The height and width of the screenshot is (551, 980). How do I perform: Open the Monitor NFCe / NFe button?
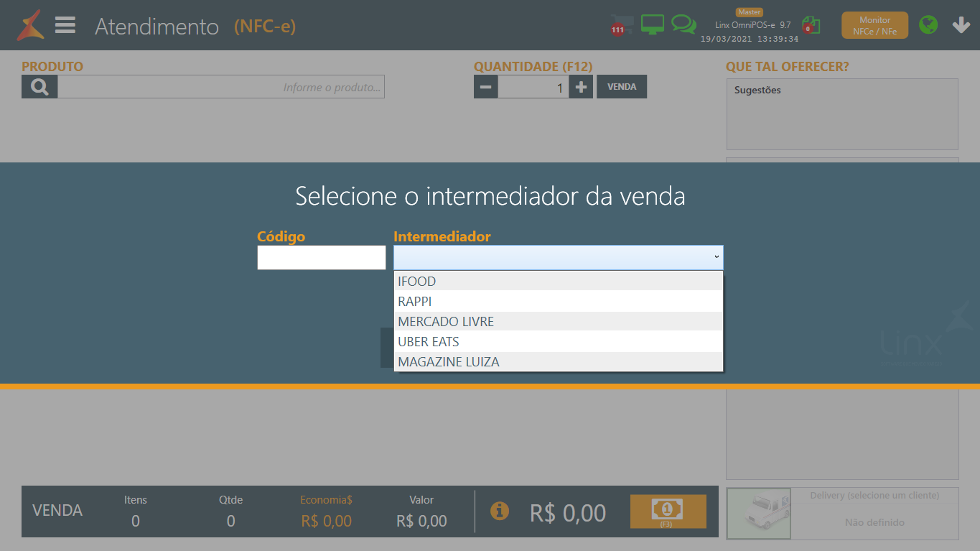point(874,25)
